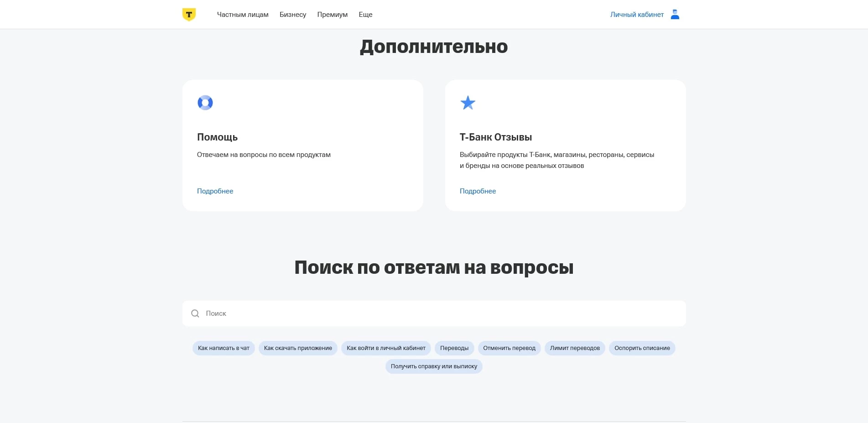The height and width of the screenshot is (423, 868).
Task: Click the blue star icon on Т-Банк Отзывы card
Action: [468, 103]
